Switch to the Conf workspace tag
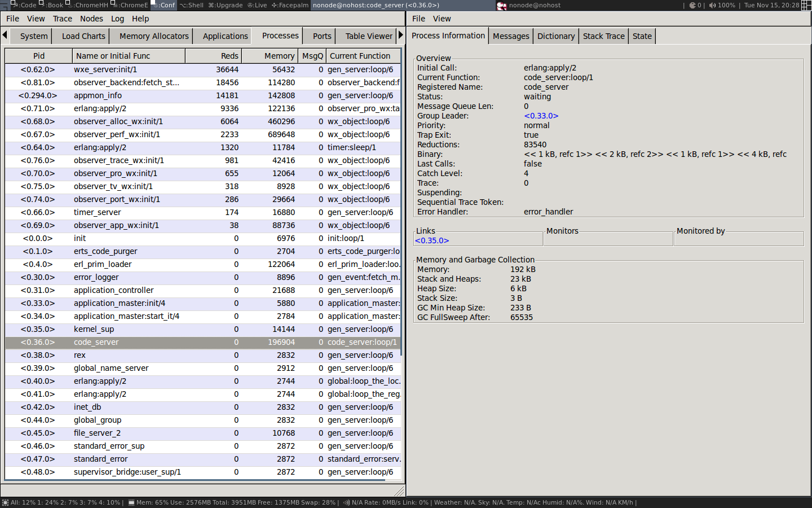812x508 pixels. (164, 5)
